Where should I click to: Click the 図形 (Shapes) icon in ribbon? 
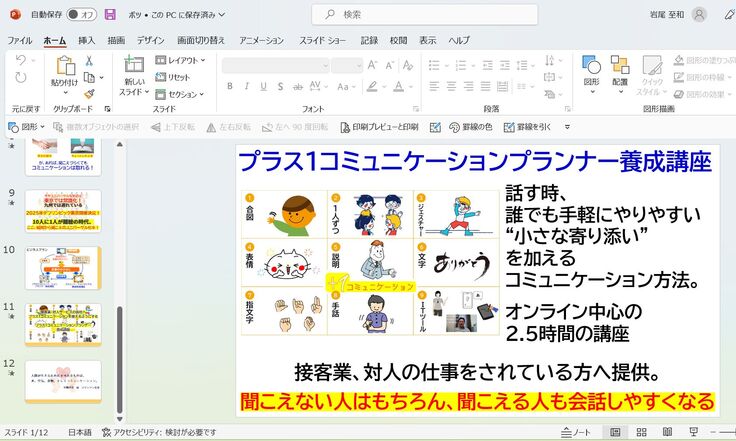coord(591,68)
